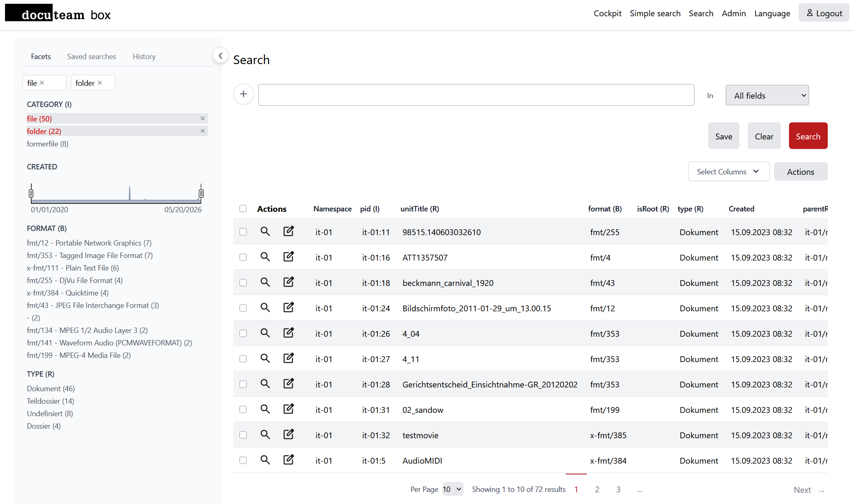Edit Bildschirmfoto_2011-01-29_um_13.00.15 entry
This screenshot has width=854, height=504.
point(289,307)
